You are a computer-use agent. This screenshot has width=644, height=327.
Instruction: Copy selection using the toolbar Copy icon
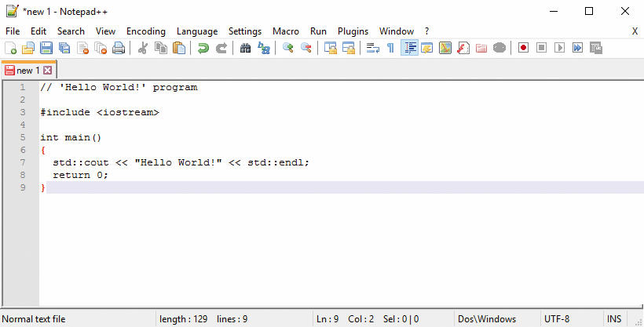(160, 48)
